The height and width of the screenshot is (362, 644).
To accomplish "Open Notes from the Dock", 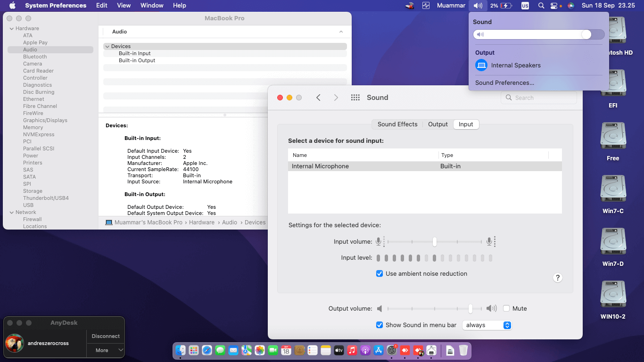I will point(326,350).
